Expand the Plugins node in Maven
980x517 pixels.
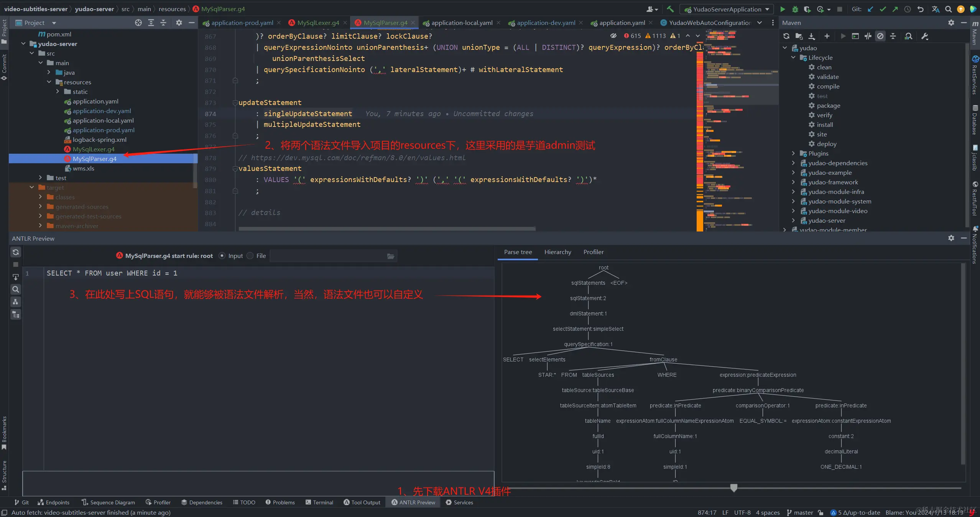(x=793, y=153)
